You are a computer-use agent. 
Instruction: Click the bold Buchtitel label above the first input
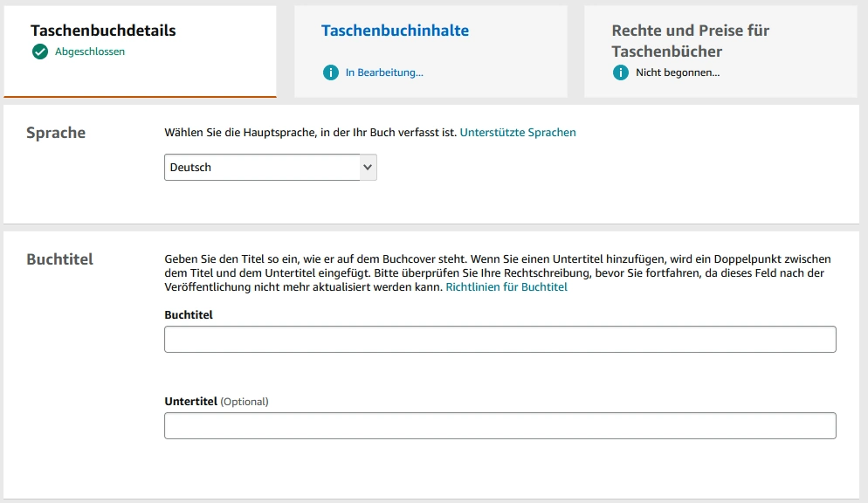pyautogui.click(x=189, y=314)
